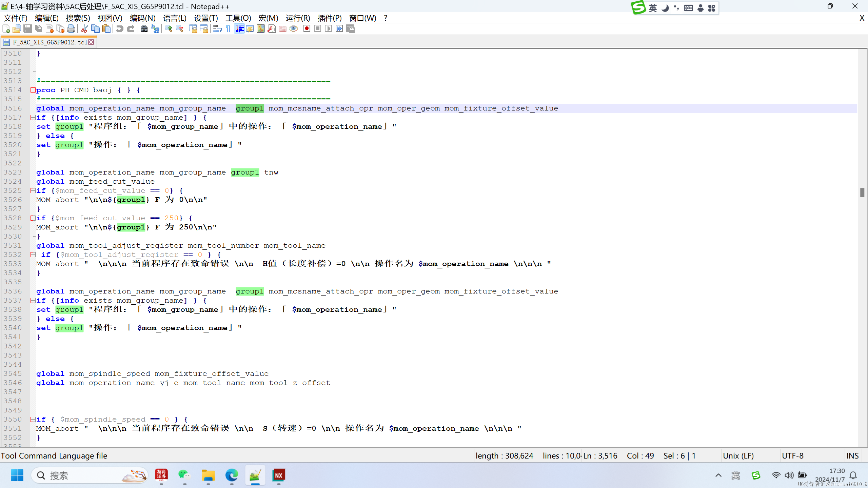Click the Close file toolbar icon
Image resolution: width=868 pixels, height=488 pixels.
50,29
